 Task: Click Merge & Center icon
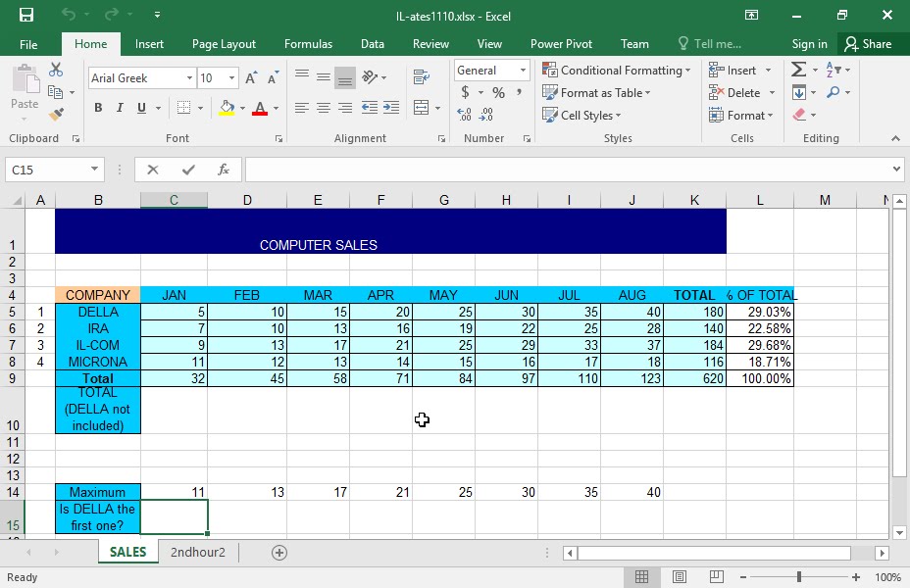click(x=422, y=107)
